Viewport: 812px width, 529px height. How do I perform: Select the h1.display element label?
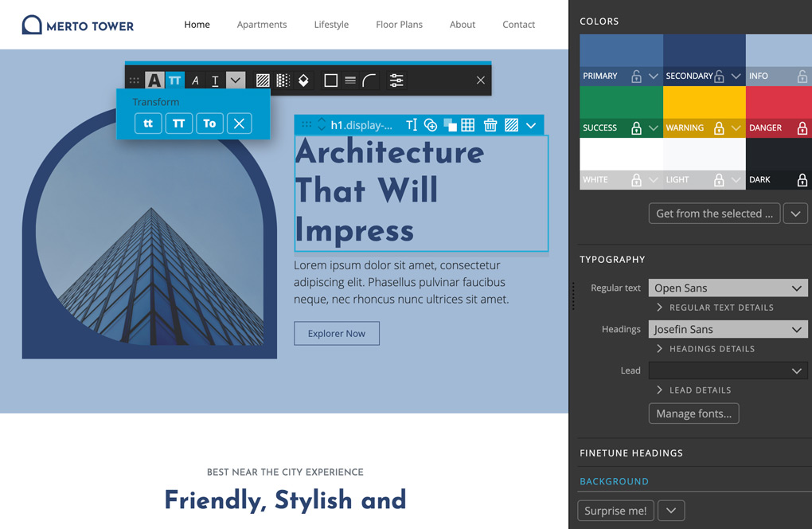coord(361,125)
